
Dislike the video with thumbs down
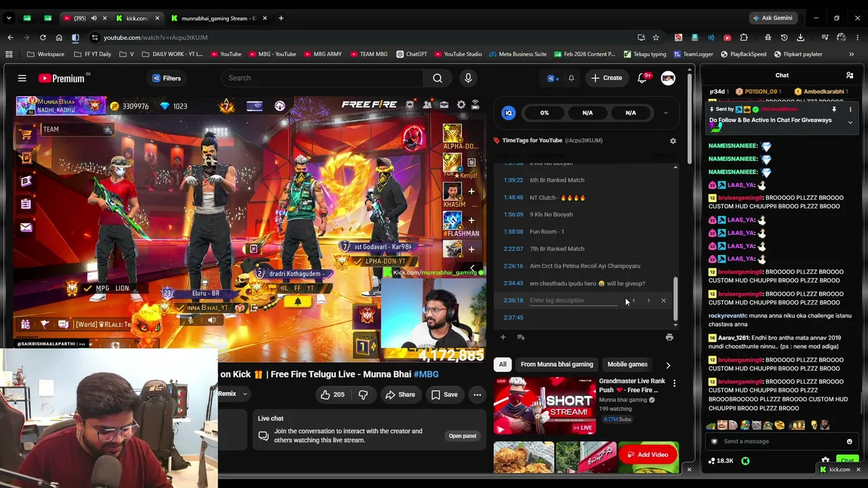363,394
